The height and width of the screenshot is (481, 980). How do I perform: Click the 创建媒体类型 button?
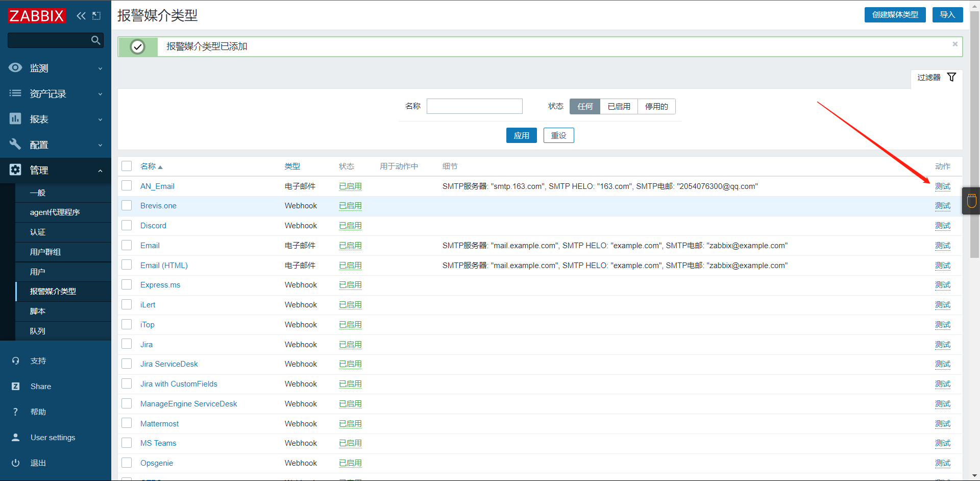895,15
